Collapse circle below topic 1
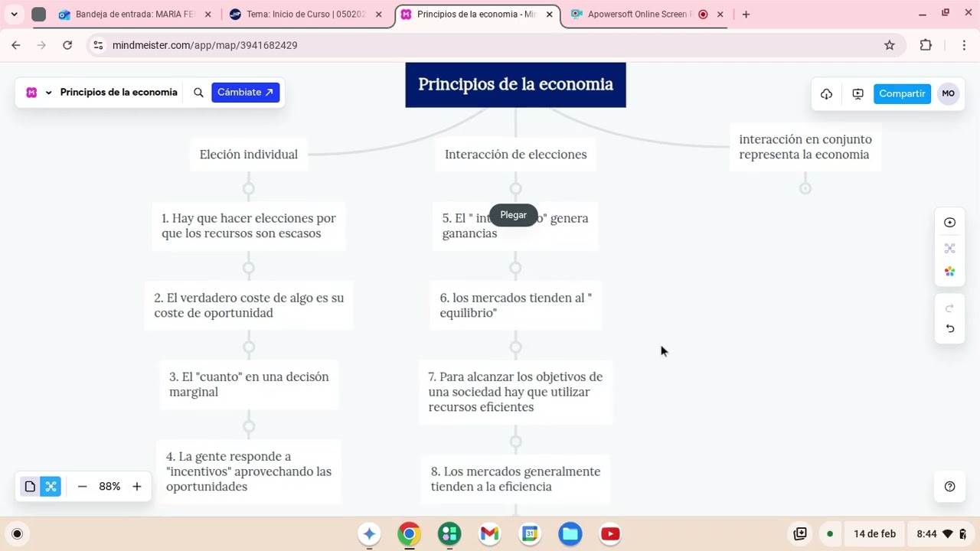Screen dimensions: 980x551 click(249, 268)
